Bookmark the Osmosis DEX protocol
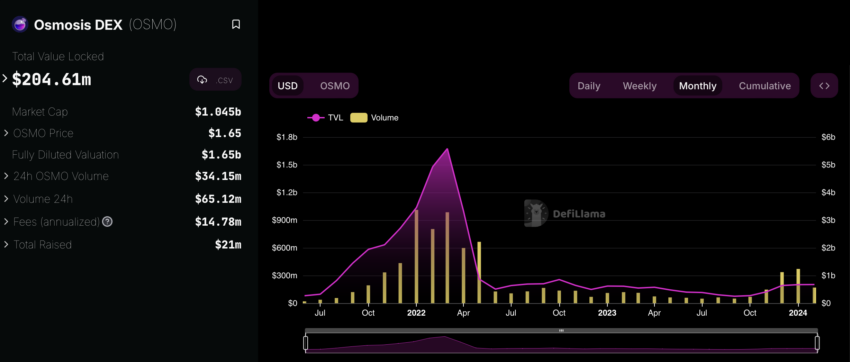Screen dimensions: 850x362 click(x=236, y=24)
